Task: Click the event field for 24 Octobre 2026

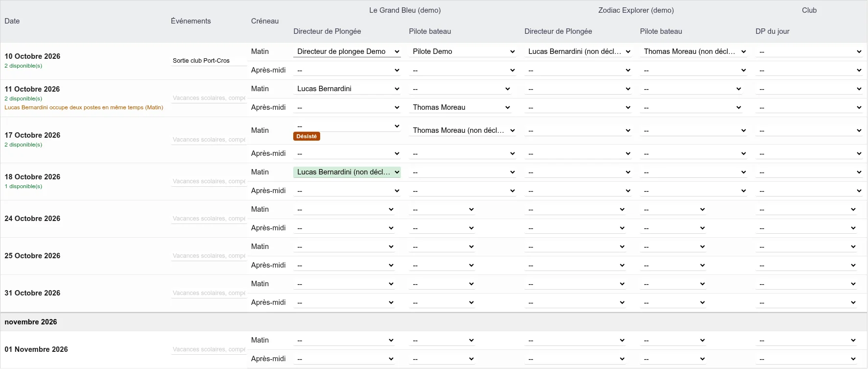Action: click(x=209, y=219)
